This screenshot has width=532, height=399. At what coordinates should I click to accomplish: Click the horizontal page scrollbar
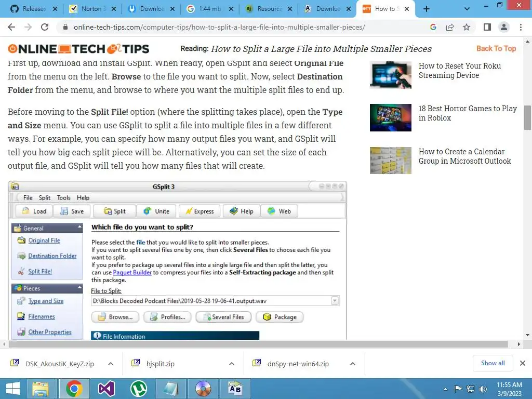(x=259, y=344)
